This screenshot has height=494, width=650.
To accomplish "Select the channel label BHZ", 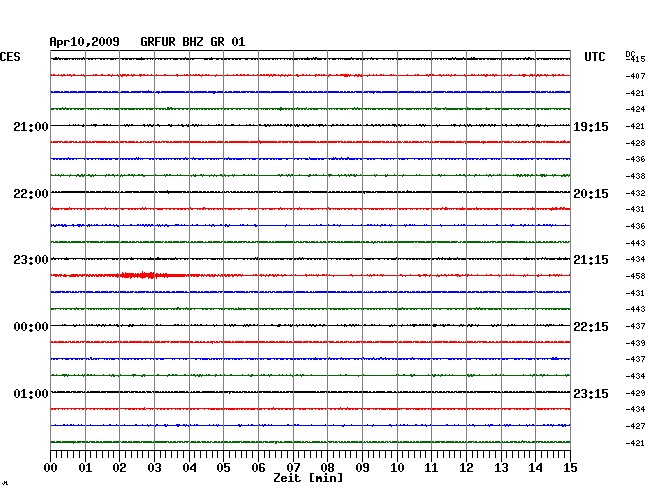I will (x=193, y=42).
